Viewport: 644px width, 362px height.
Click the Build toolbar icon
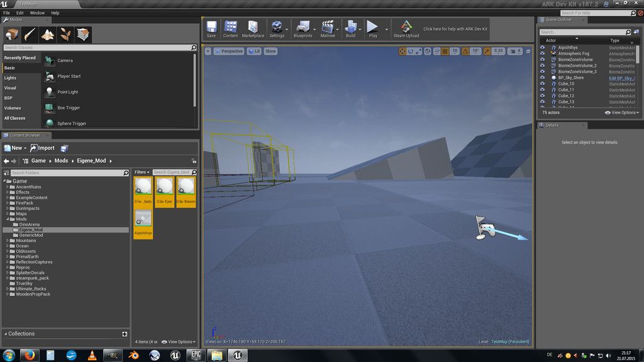(x=350, y=28)
